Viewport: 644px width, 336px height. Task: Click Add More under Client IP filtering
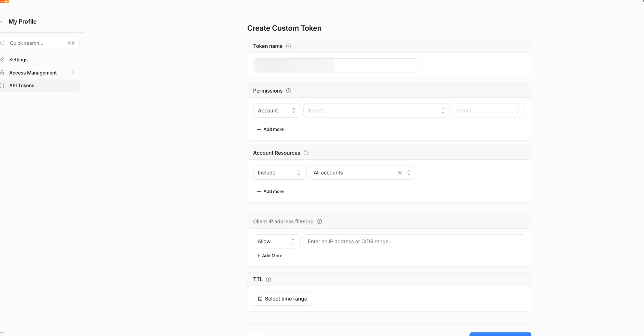(269, 256)
